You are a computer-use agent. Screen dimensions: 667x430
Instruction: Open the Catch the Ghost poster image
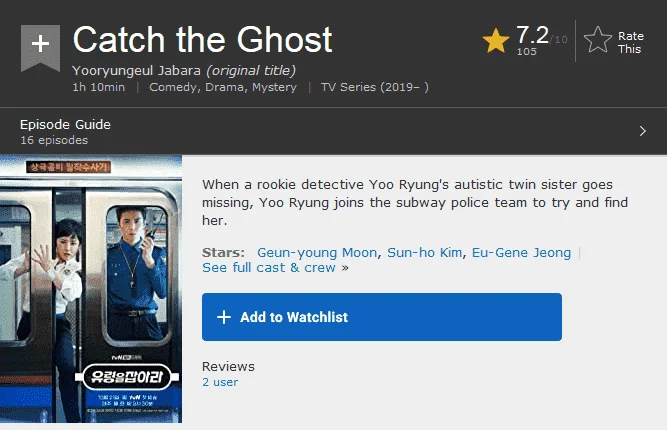click(91, 289)
